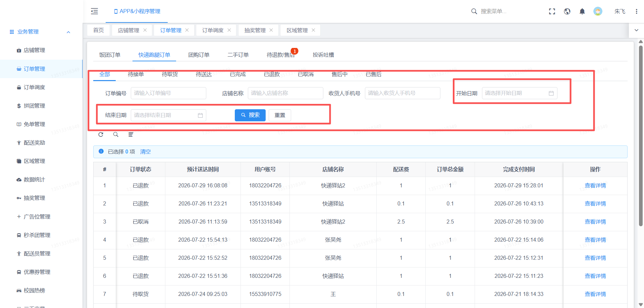
Task: Open the vertical dots more menu
Action: pos(636,11)
